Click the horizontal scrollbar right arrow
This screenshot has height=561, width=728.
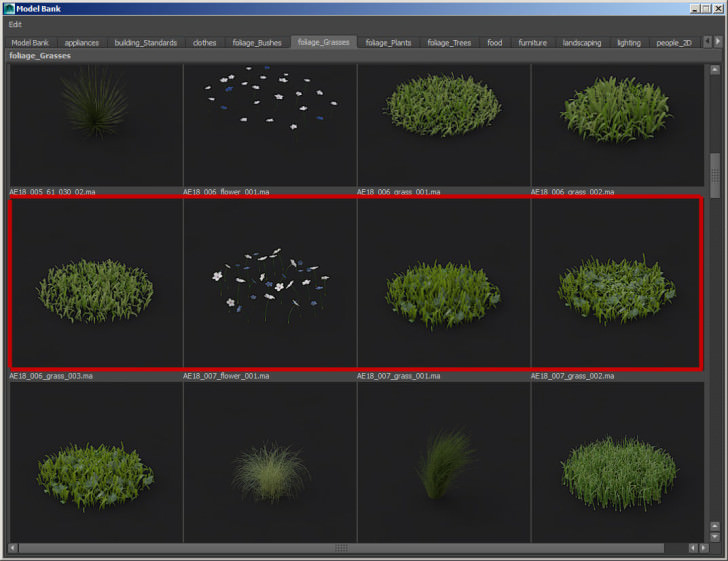click(702, 548)
